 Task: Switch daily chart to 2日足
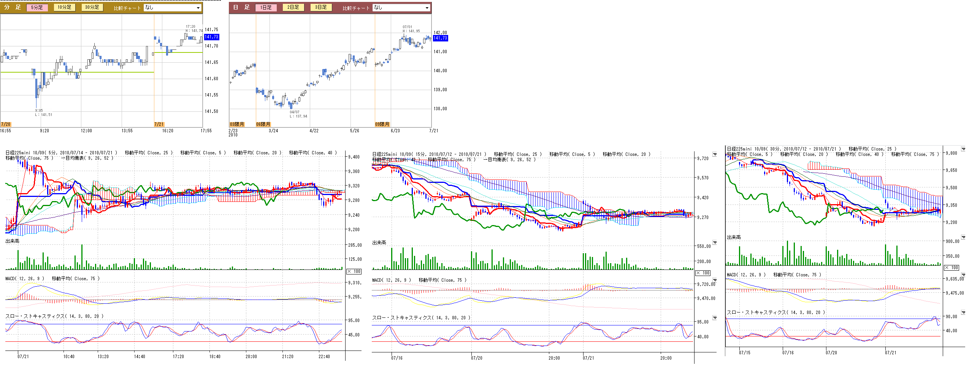[x=293, y=7]
